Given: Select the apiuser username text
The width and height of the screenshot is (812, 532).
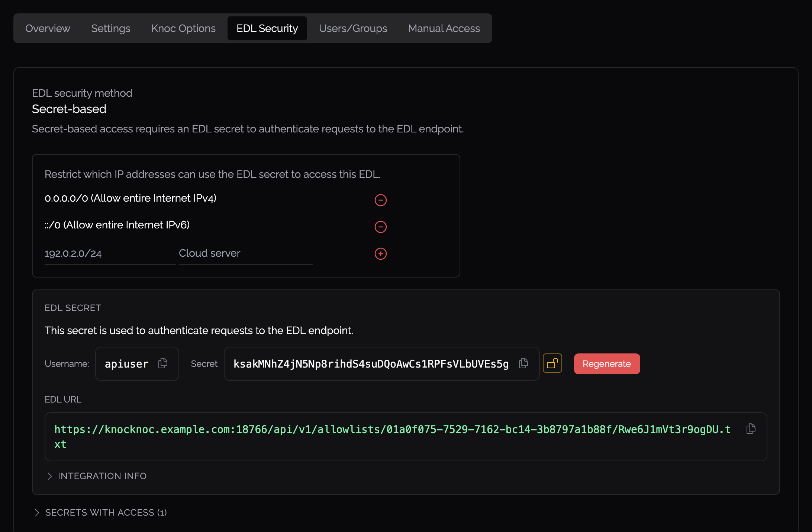Looking at the screenshot, I should pos(126,364).
